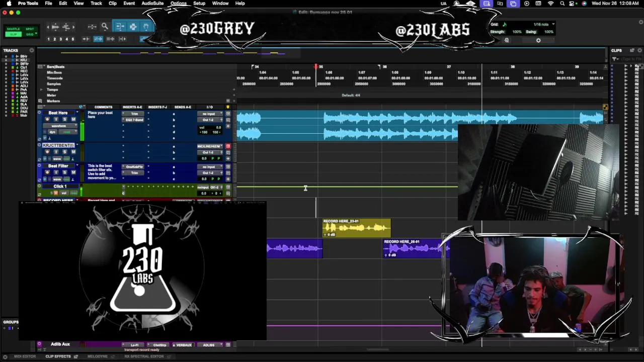Switch to the MIDI Editor tab
644x362 pixels.
tap(25, 356)
